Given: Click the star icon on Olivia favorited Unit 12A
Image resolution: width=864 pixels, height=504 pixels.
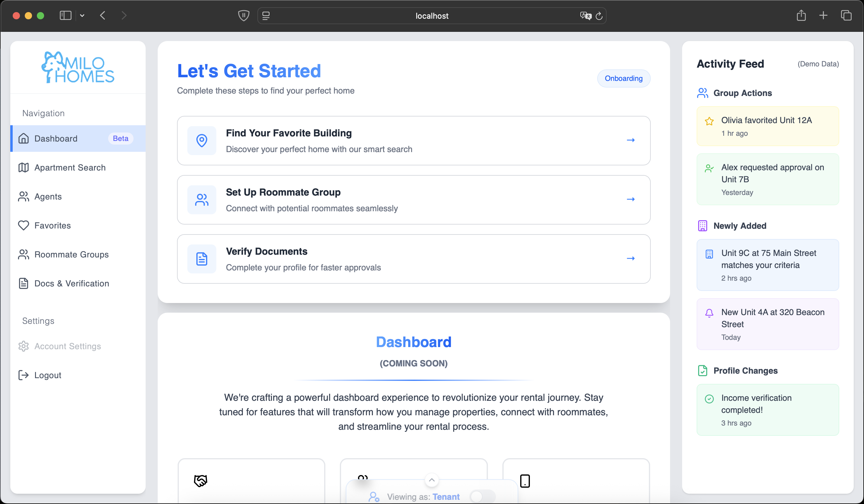Looking at the screenshot, I should [x=709, y=121].
